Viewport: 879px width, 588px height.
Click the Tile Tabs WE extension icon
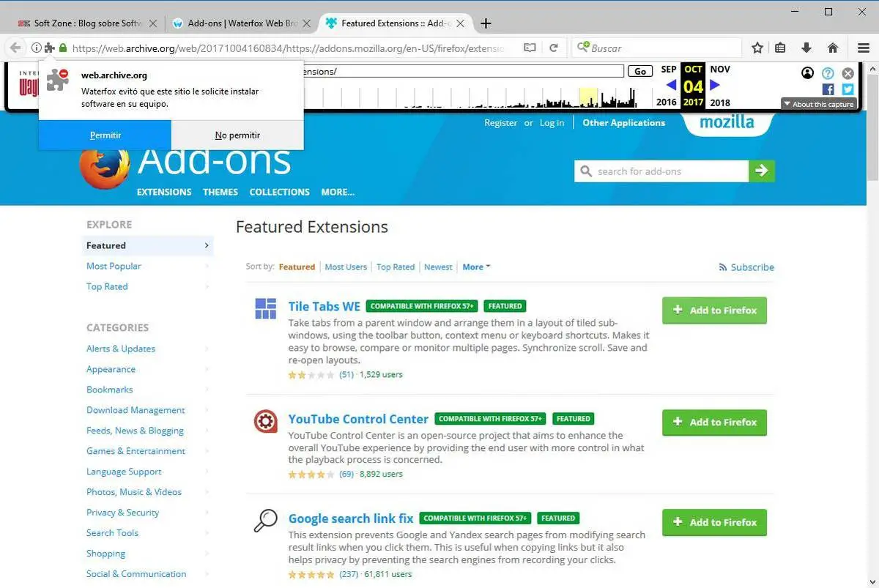coord(265,308)
